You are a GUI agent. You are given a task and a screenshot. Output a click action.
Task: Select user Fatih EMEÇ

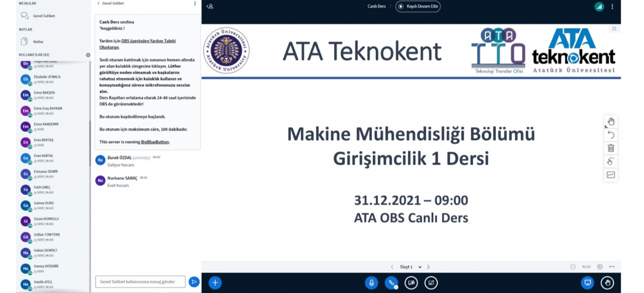54,190
